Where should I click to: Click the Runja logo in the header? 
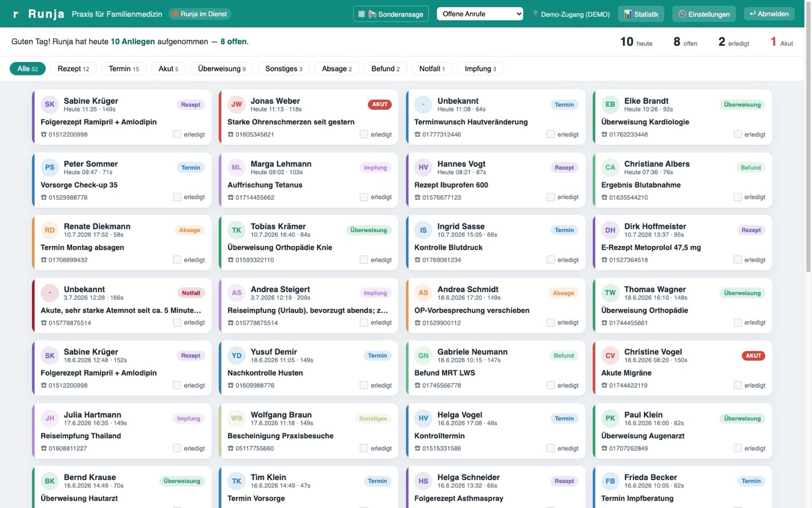(38, 14)
